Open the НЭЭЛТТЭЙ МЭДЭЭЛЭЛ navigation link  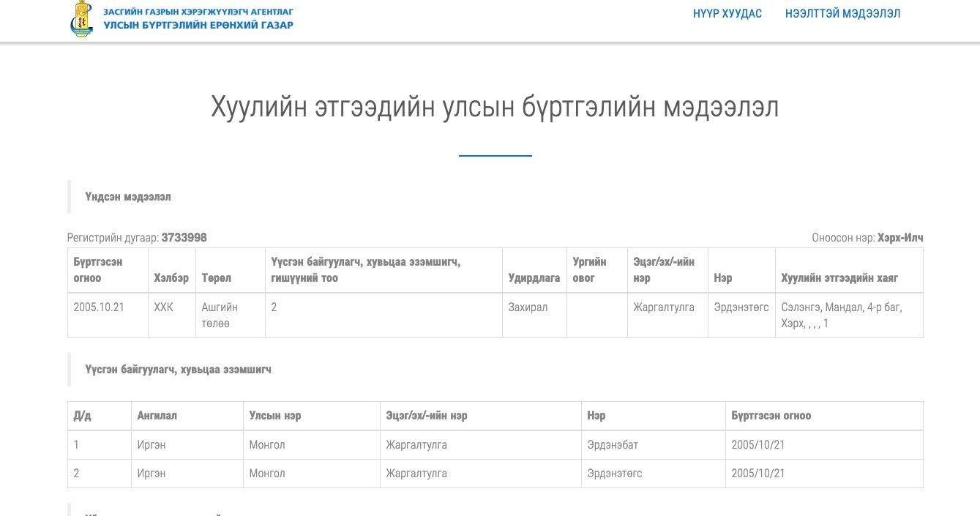click(842, 13)
